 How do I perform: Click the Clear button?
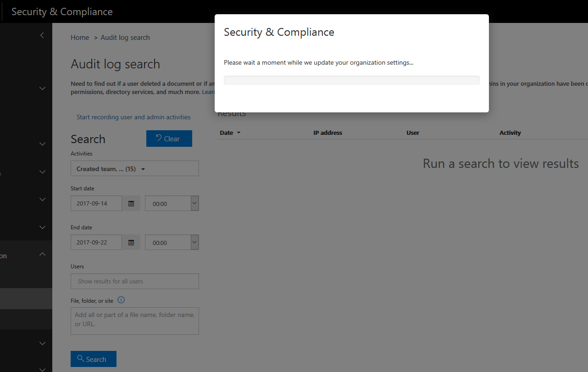point(169,139)
